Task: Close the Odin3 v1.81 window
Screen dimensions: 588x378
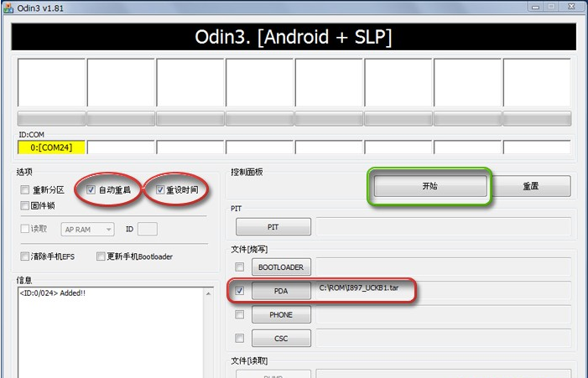Action: pos(571,7)
